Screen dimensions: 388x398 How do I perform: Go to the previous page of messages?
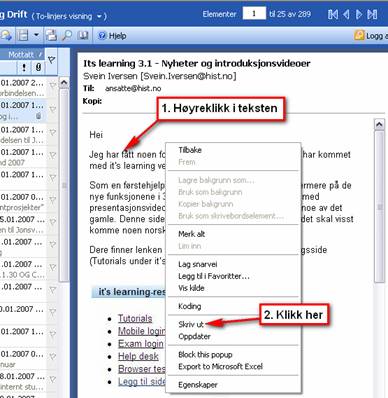[346, 14]
